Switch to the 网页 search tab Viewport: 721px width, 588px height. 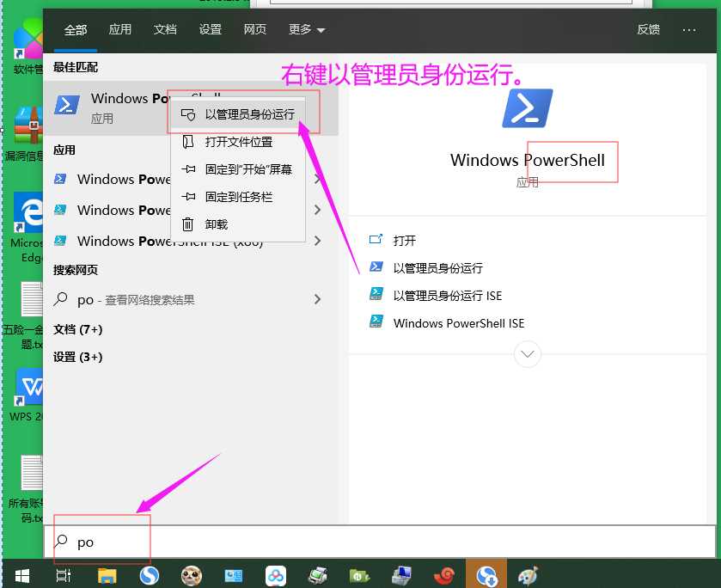(x=254, y=29)
